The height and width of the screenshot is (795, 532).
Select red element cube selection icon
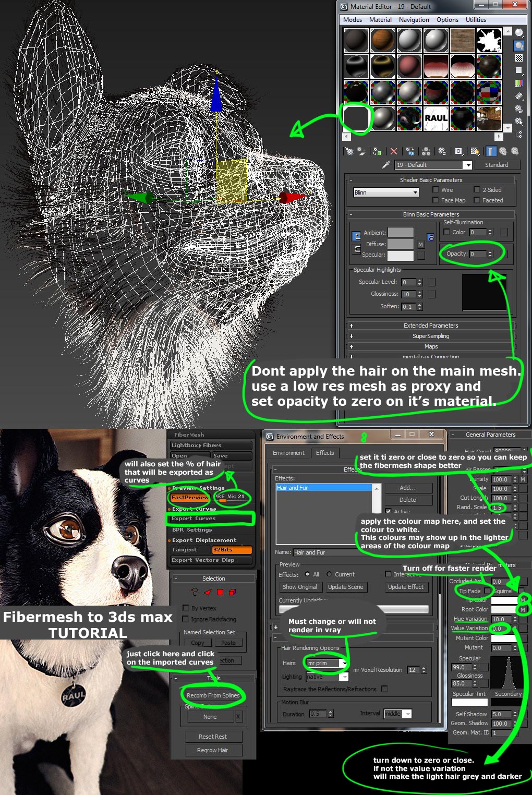(x=233, y=592)
